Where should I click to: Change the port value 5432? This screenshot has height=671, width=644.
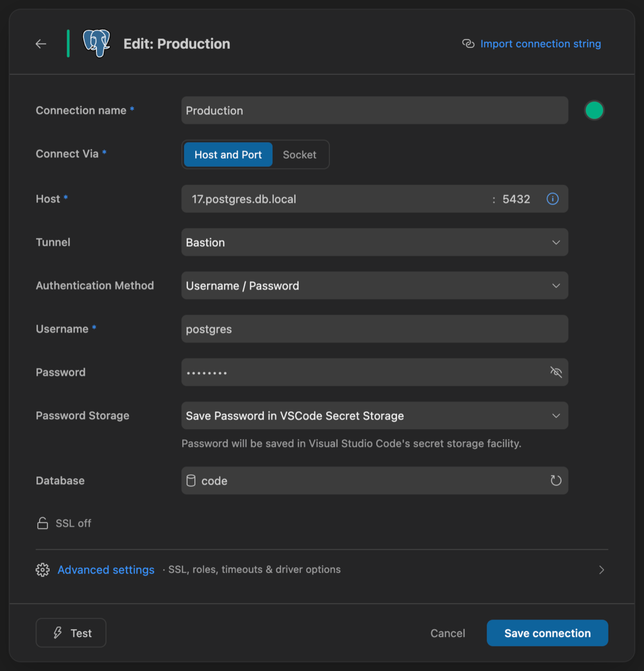coord(516,199)
